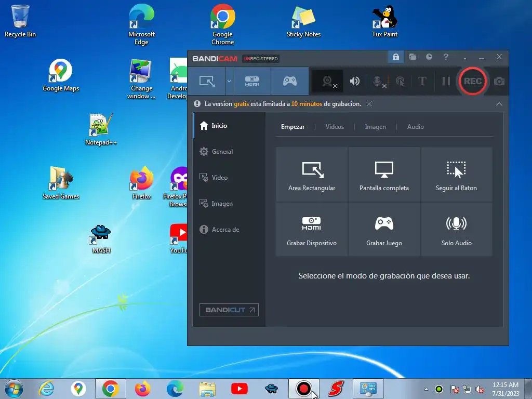Viewport: 532px width, 399px height.
Task: Toggle speaker sound recording icon
Action: [x=354, y=81]
